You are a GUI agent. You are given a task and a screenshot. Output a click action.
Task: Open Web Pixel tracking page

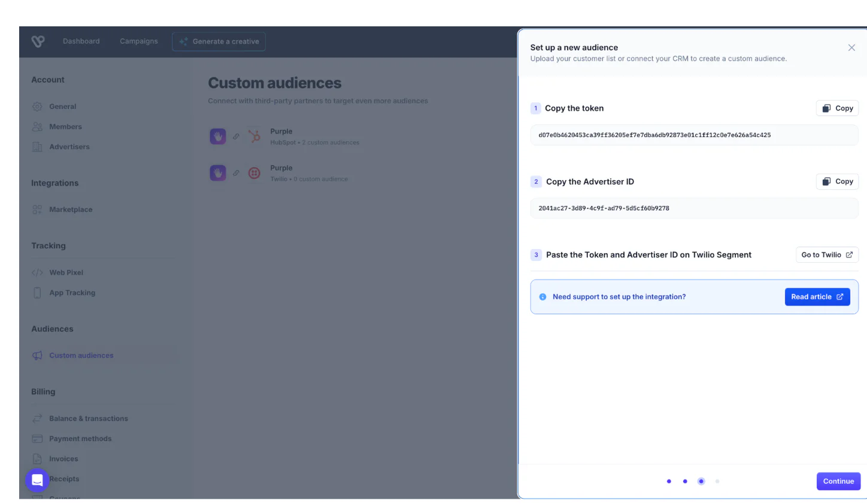pos(66,272)
